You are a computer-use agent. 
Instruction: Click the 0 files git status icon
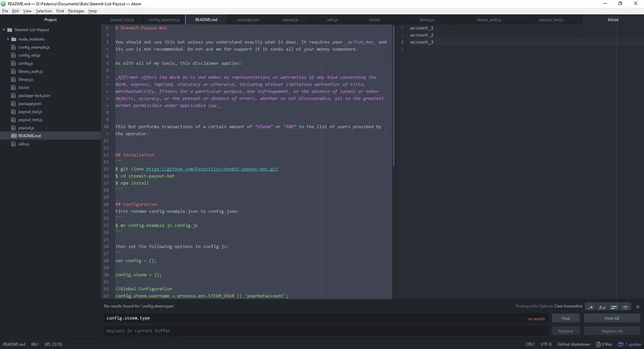tap(604, 344)
